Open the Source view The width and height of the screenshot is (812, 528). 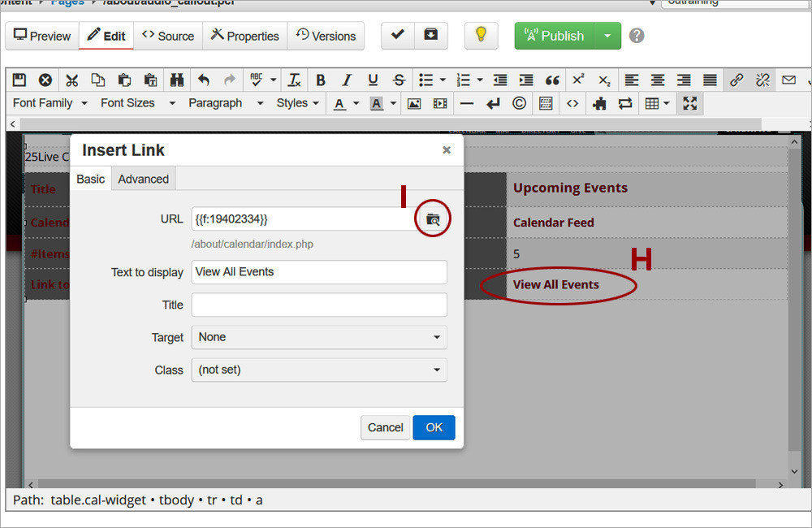pos(168,36)
